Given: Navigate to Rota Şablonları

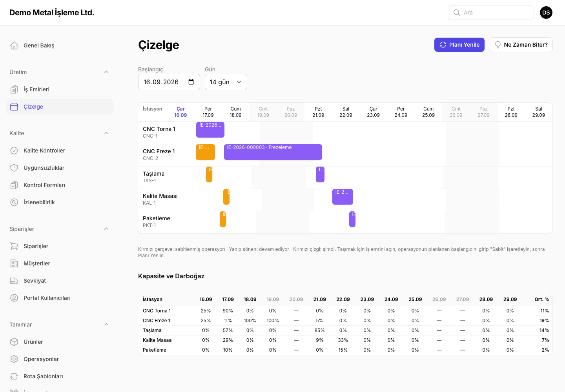Looking at the screenshot, I should 60,376.
